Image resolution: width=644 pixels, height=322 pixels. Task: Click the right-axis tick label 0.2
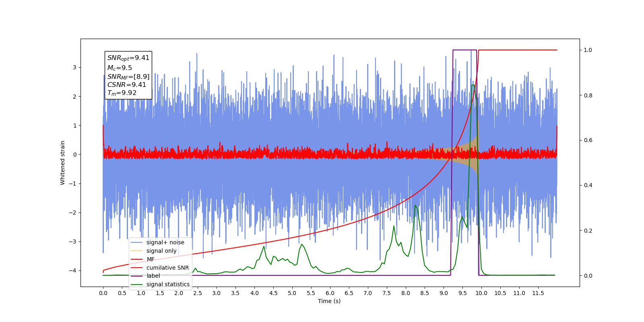[588, 231]
